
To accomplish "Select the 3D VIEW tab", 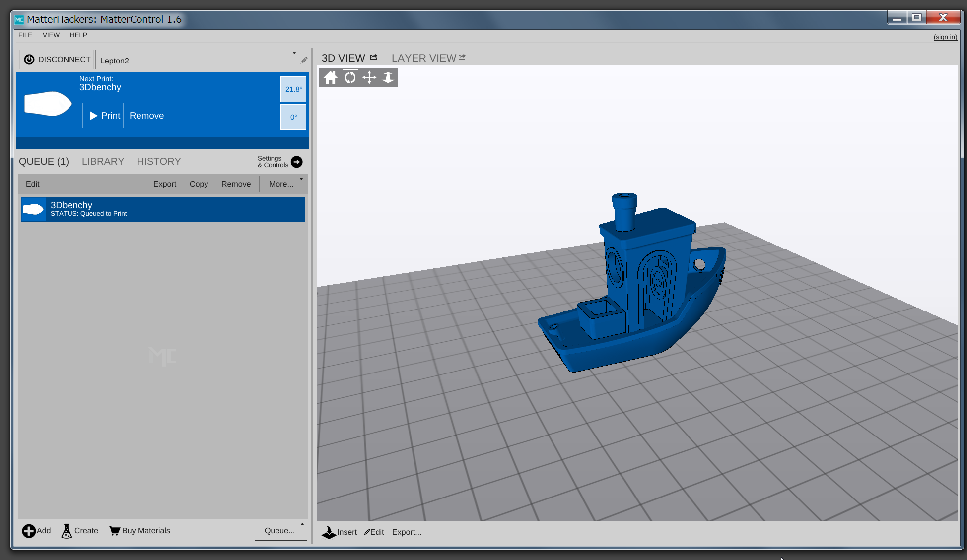I will pyautogui.click(x=344, y=58).
